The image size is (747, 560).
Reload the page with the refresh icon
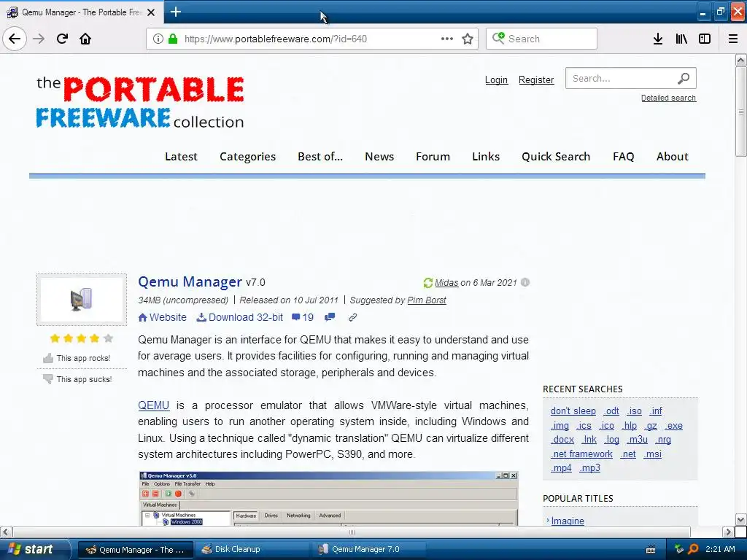[x=62, y=39]
